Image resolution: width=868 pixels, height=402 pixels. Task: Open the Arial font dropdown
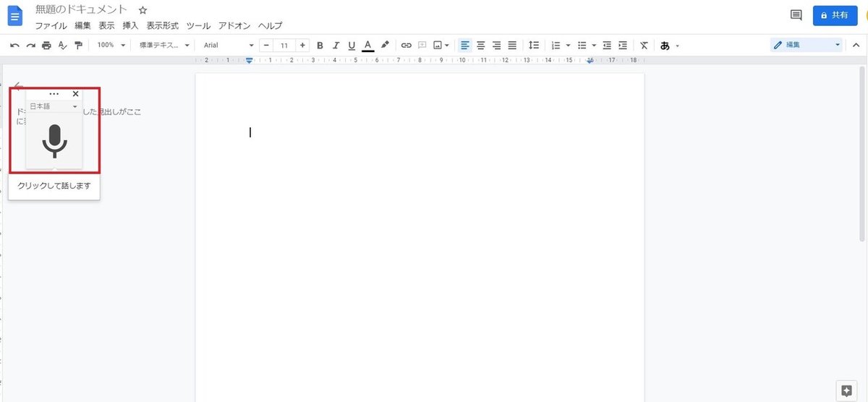tap(229, 45)
